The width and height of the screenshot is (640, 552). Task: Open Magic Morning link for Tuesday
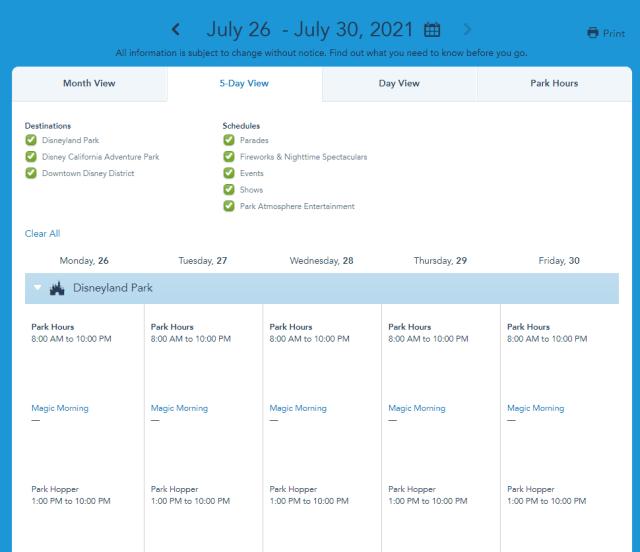point(179,408)
